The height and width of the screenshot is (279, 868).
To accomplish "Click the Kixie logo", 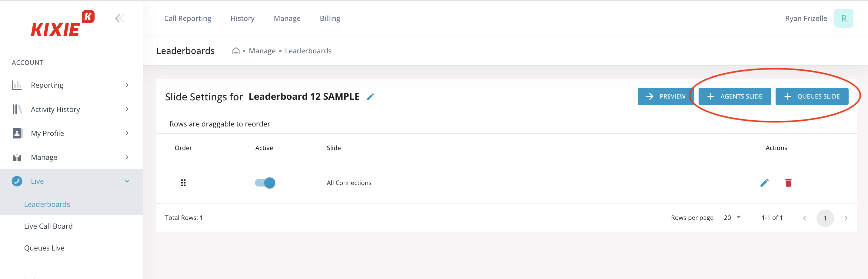I will (x=63, y=23).
